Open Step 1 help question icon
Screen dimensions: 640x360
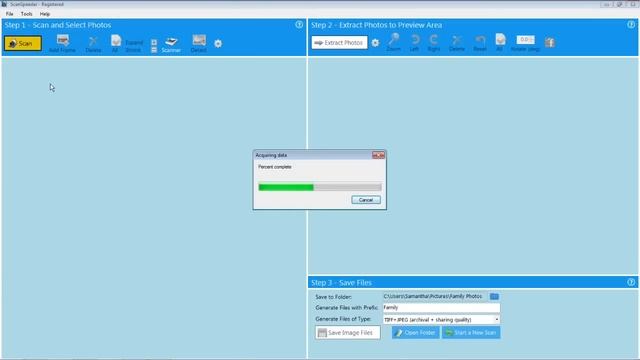[x=299, y=24]
